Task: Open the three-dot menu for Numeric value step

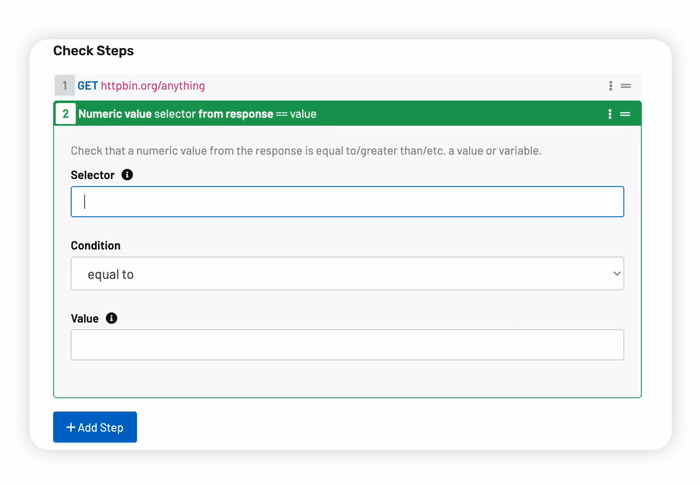Action: click(610, 114)
